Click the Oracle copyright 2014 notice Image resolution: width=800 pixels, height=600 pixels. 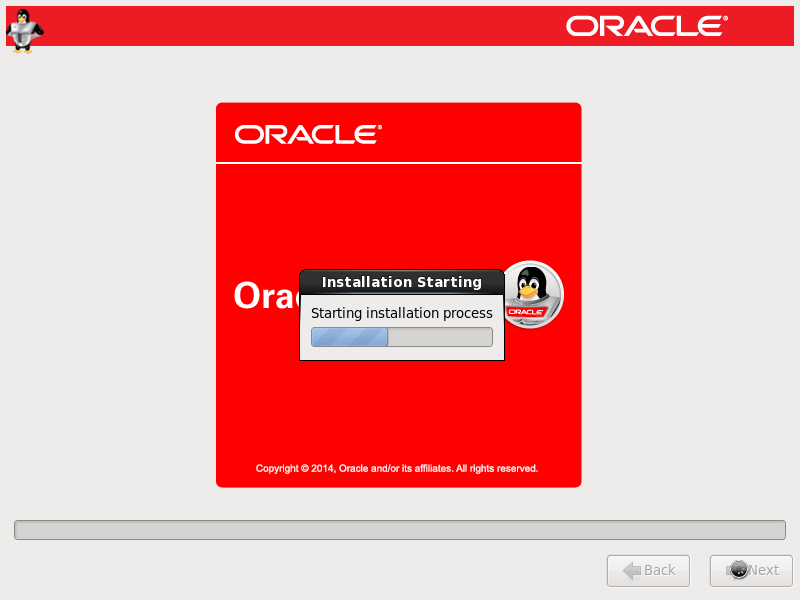[397, 468]
